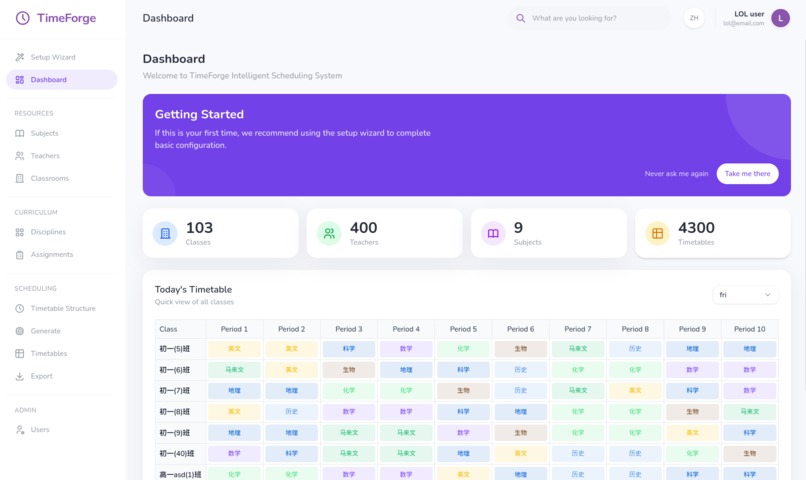Click the Period 5 column header
806x480 pixels.
[x=463, y=329]
